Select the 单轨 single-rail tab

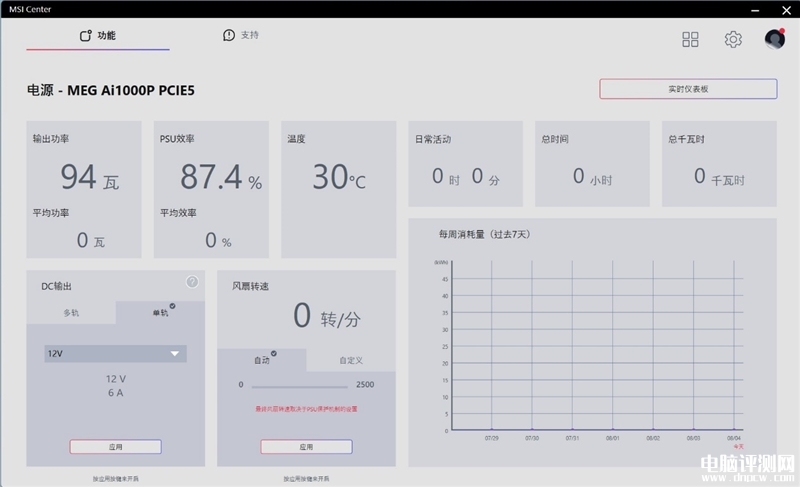point(160,313)
